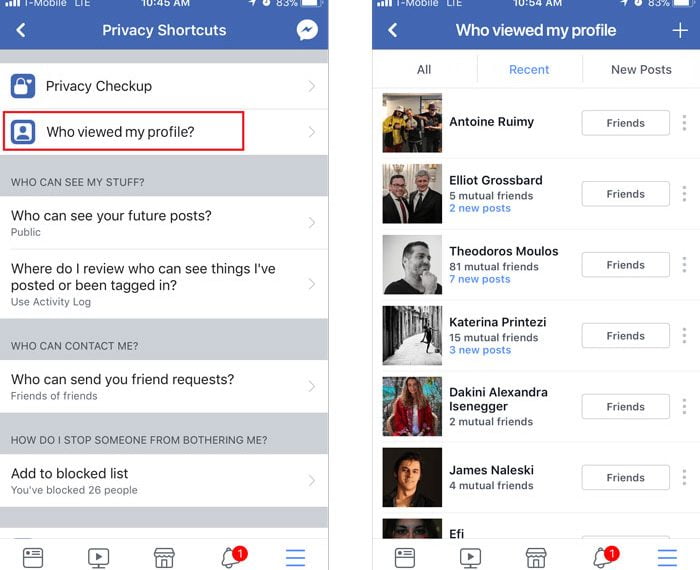Tap Friends button for Katerina Printezi
Viewport: 700px width, 570px height.
[625, 336]
